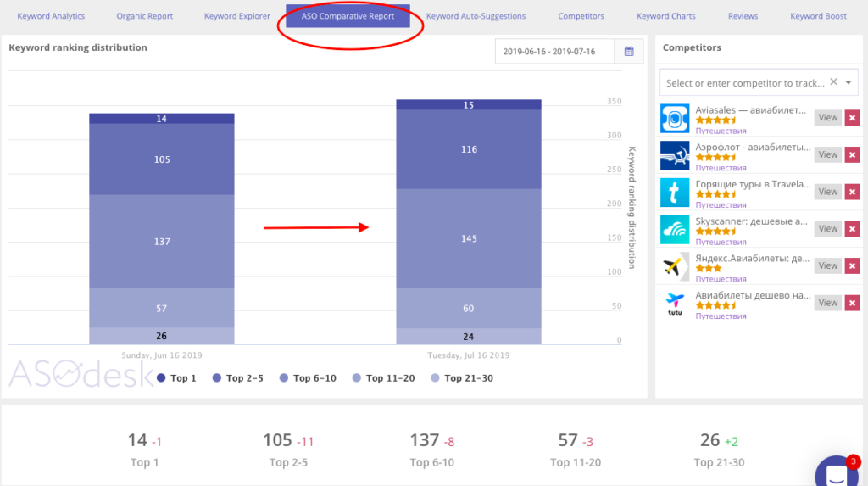Click the date range field 2019-06-16 - 2019-07-16
This screenshot has height=486, width=868.
point(554,52)
